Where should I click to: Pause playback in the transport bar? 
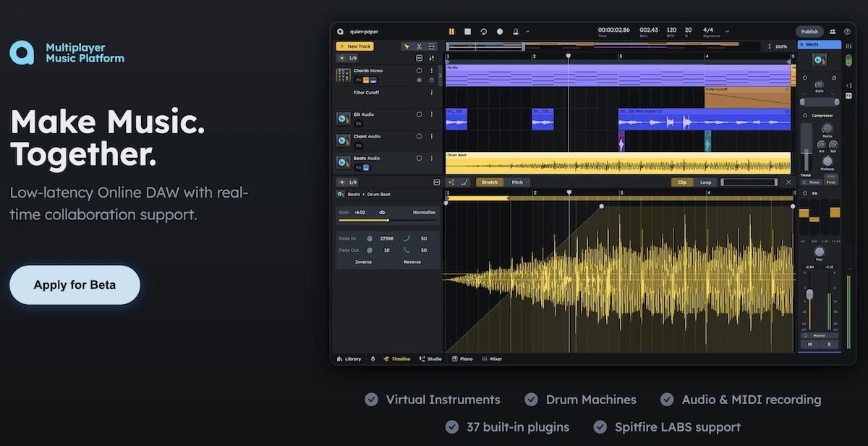click(x=451, y=32)
